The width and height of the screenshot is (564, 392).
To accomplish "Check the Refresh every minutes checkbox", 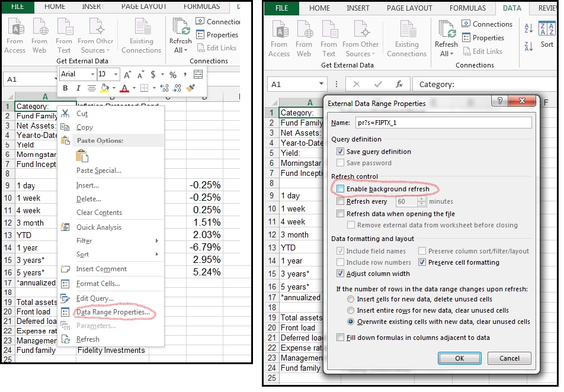I will (x=340, y=201).
